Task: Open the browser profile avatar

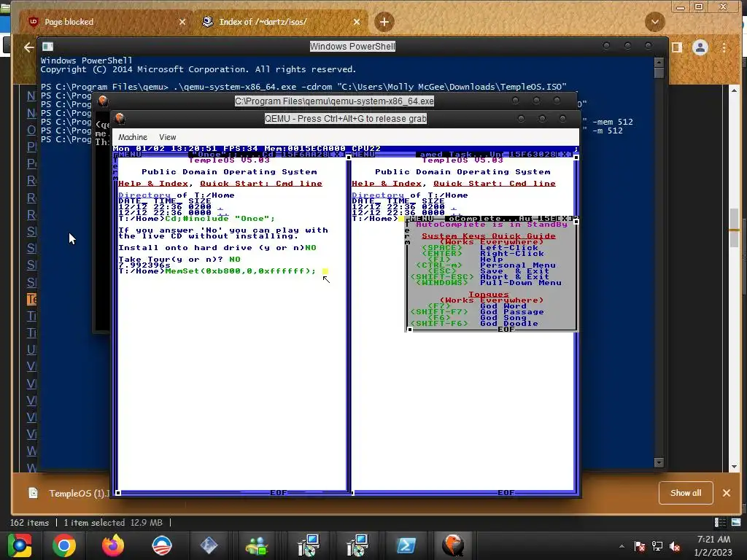Action: [700, 47]
